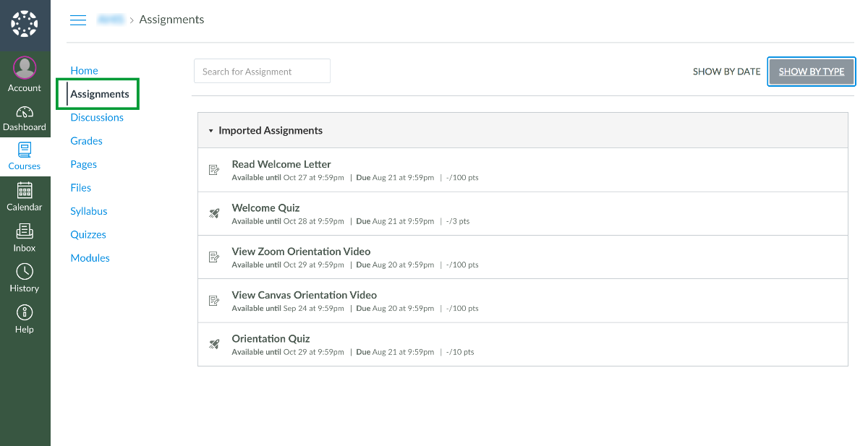868x446 pixels.
Task: Click the Canvas logo icon
Action: pos(25,25)
